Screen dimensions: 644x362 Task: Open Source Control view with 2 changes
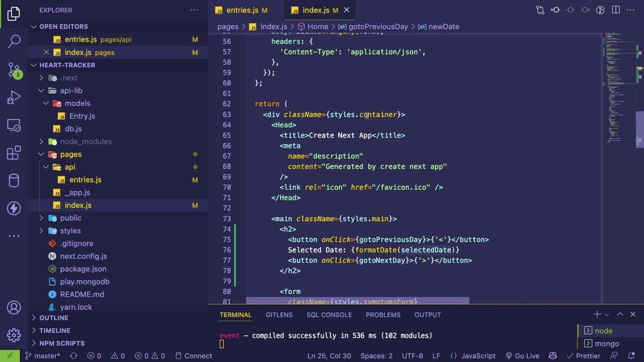[x=14, y=69]
